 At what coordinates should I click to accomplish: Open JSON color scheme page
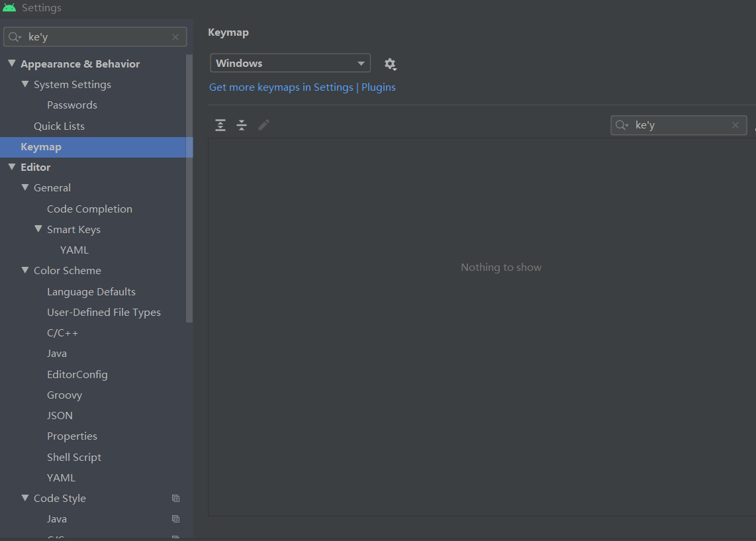pos(60,416)
